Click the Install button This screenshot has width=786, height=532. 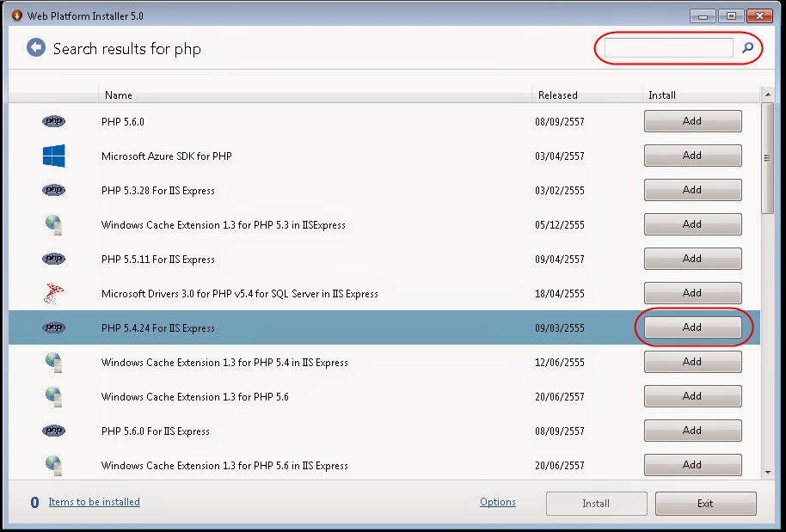[596, 503]
